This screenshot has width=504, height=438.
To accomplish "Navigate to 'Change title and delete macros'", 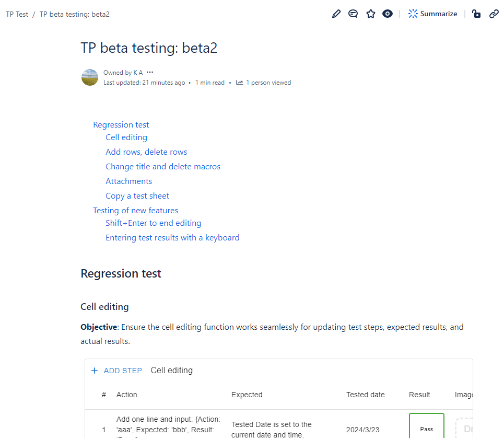I will tap(163, 166).
